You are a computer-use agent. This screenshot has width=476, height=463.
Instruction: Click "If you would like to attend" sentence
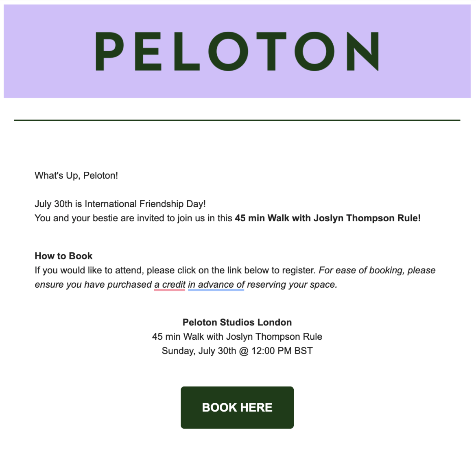[175, 270]
